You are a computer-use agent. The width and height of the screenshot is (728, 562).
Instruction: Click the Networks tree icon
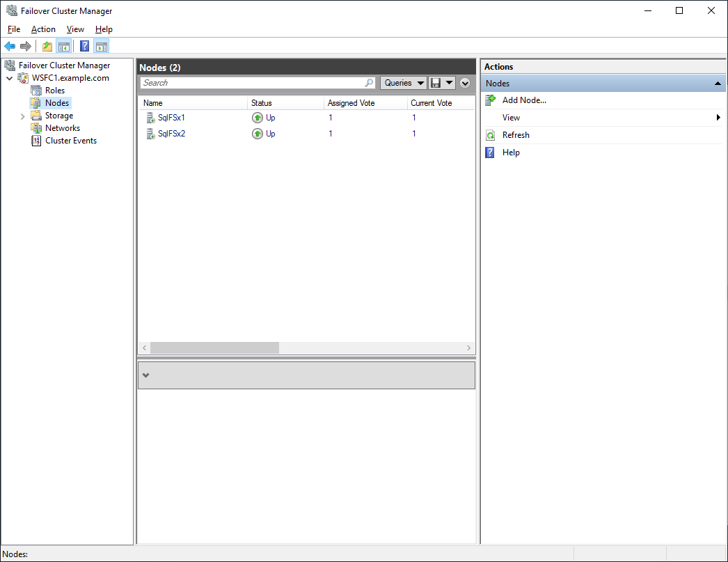[x=36, y=128]
